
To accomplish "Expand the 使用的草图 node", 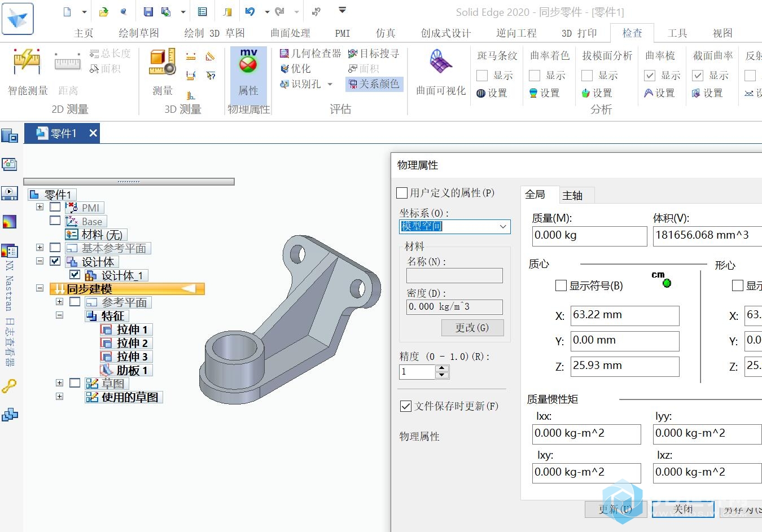I will (59, 397).
